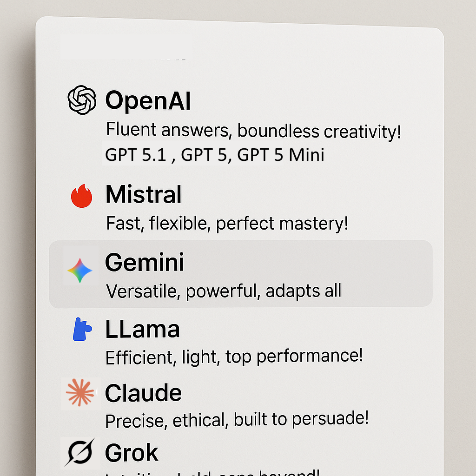
Task: Click the OpenAI knot logo icon
Action: 82,100
